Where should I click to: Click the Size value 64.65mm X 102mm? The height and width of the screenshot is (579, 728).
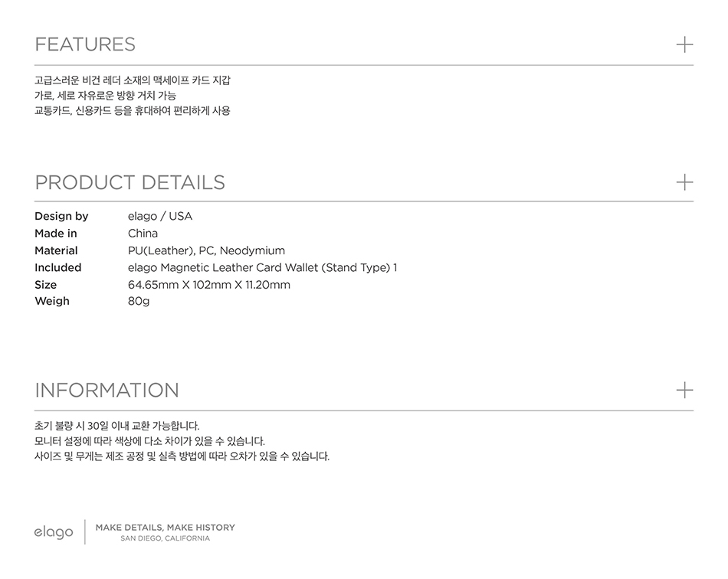pos(209,285)
